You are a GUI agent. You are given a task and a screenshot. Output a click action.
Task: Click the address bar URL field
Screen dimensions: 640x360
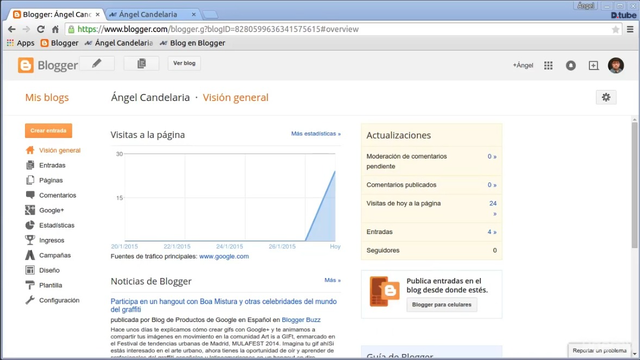click(343, 29)
